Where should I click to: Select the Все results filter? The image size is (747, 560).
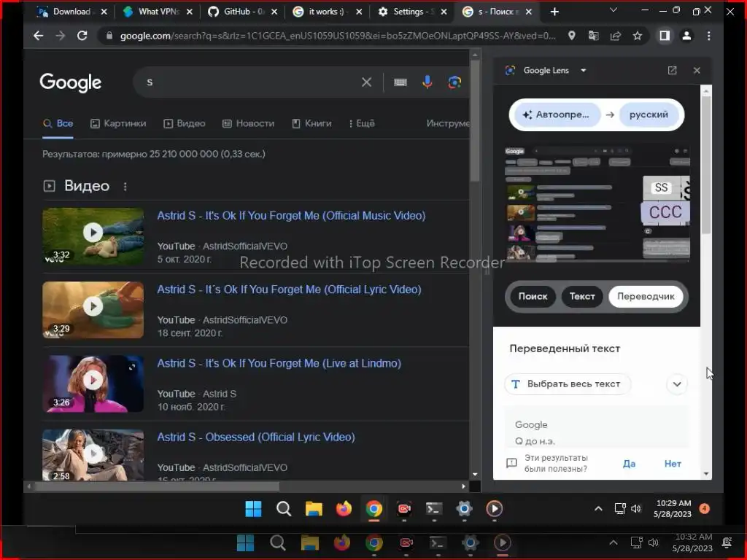[x=58, y=124]
